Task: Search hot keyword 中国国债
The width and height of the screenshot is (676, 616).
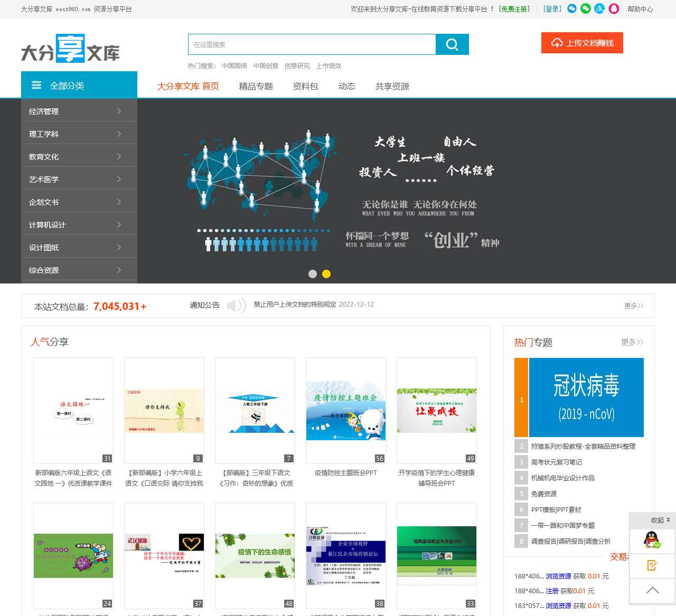Action: click(234, 66)
